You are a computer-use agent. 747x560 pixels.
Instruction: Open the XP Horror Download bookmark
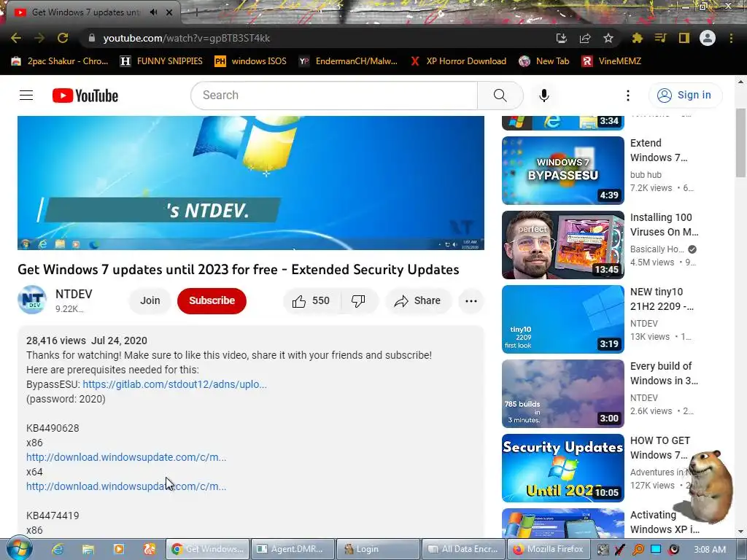(x=458, y=61)
